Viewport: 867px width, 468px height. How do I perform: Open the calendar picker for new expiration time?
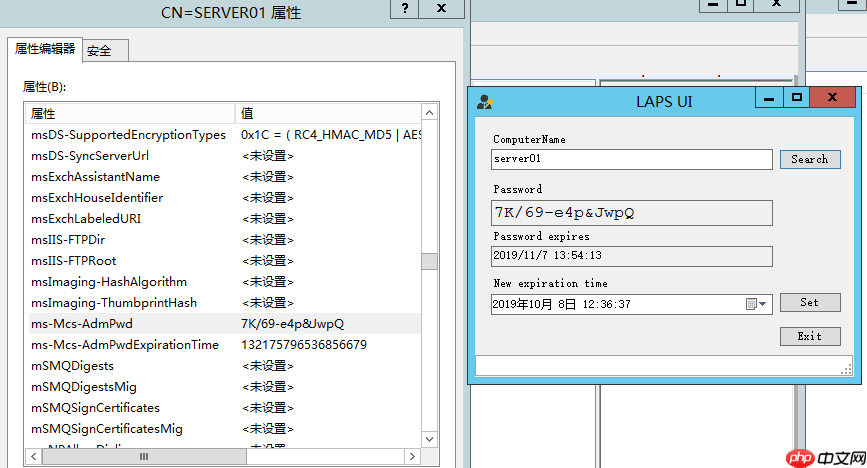756,304
